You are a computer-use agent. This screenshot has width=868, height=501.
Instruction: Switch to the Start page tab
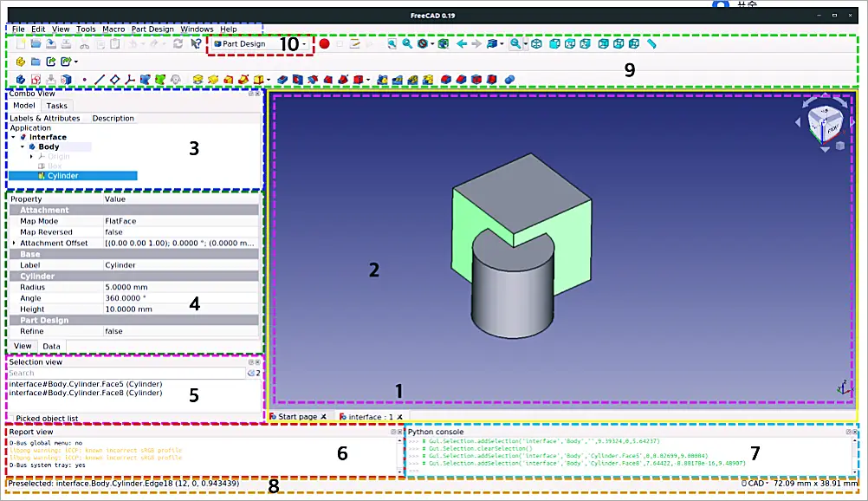(x=298, y=417)
